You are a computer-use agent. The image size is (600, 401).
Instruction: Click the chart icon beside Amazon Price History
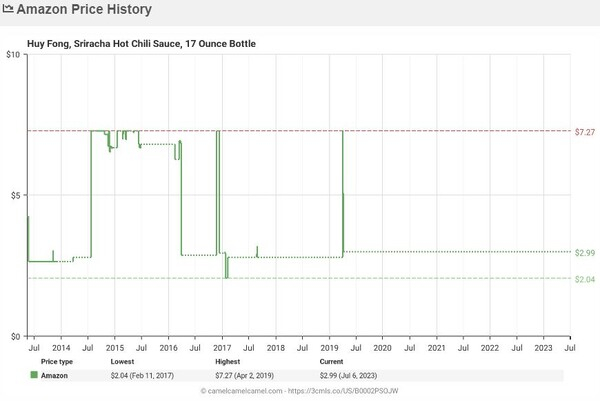pyautogui.click(x=9, y=10)
